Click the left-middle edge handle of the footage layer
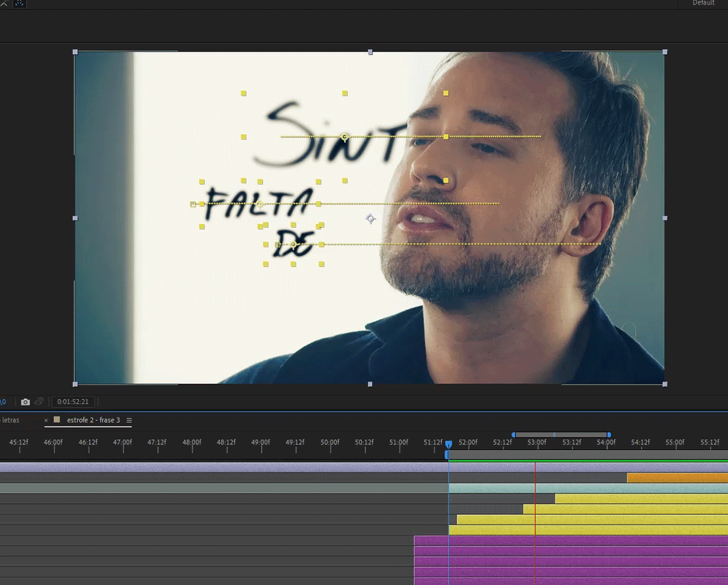Screen dimensions: 728x585 pyautogui.click(x=75, y=218)
